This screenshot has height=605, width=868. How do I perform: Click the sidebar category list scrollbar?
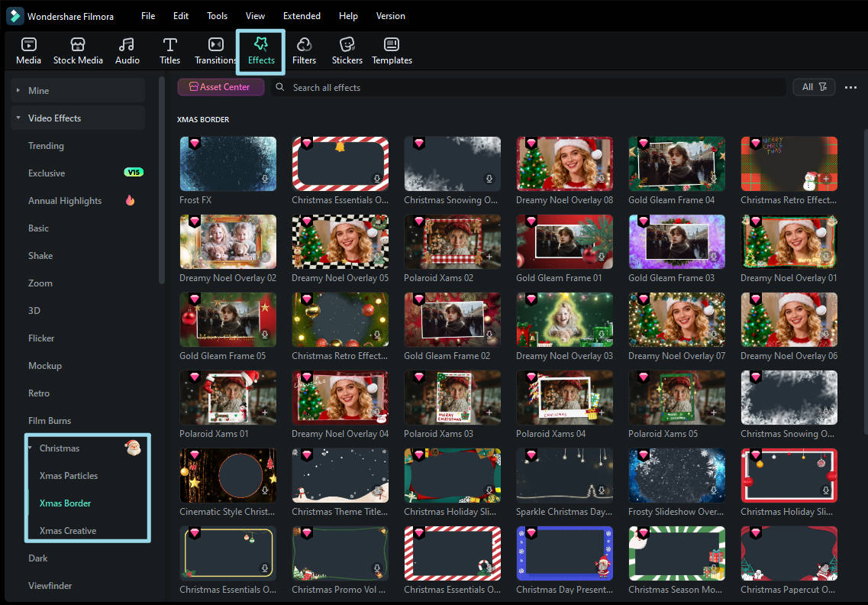click(162, 180)
